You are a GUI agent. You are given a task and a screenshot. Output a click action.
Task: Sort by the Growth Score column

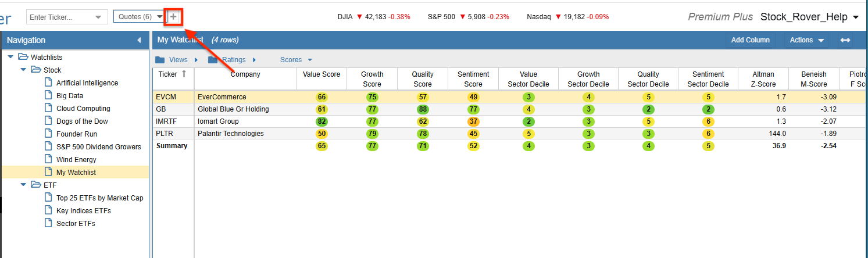coord(372,79)
